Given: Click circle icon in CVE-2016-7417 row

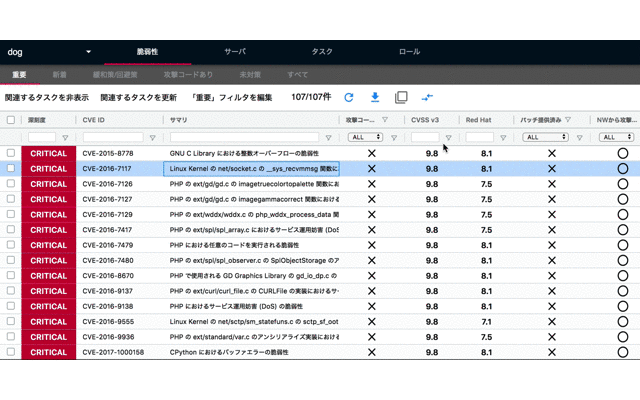Looking at the screenshot, I should pos(622,230).
